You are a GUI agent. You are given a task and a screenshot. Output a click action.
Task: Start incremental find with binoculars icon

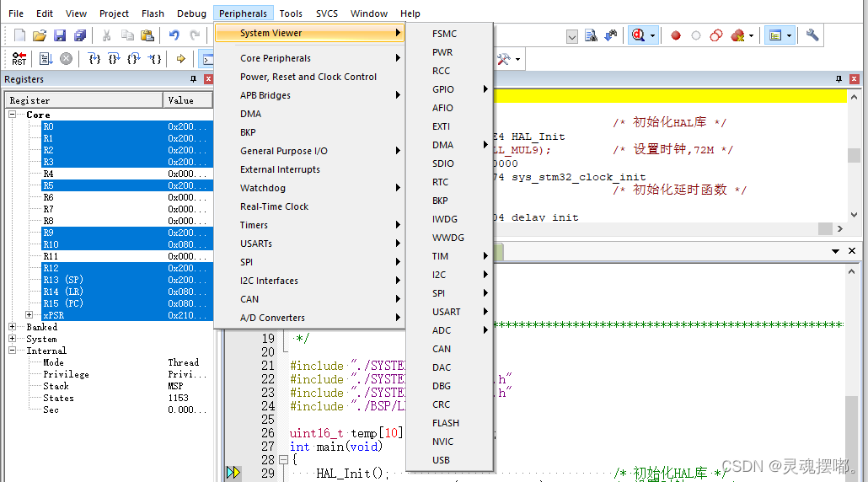tap(611, 36)
